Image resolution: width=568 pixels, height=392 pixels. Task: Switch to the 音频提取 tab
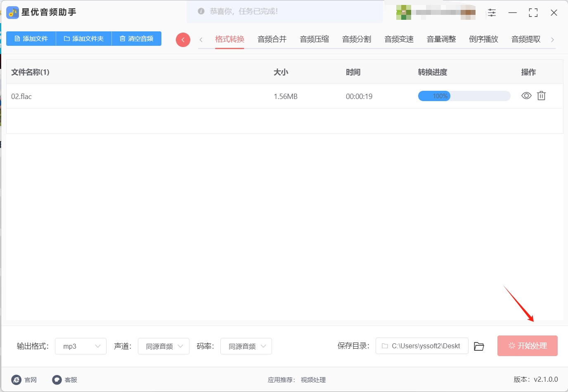point(526,39)
